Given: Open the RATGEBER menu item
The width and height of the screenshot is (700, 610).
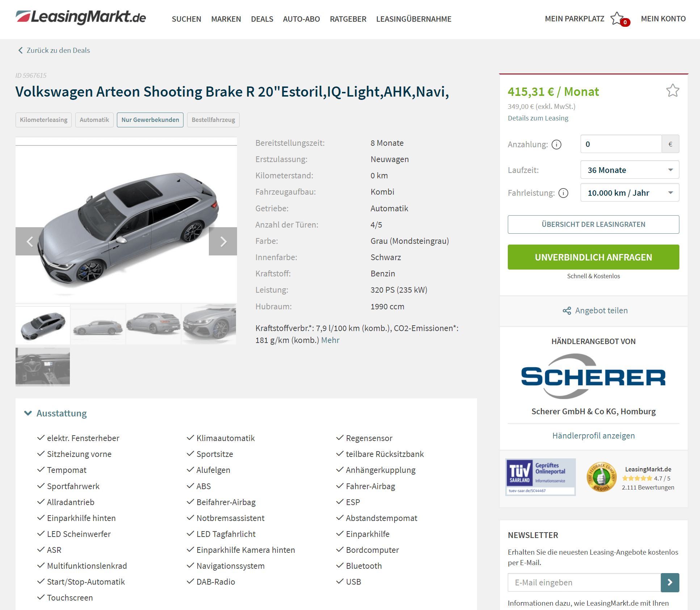Looking at the screenshot, I should point(348,19).
